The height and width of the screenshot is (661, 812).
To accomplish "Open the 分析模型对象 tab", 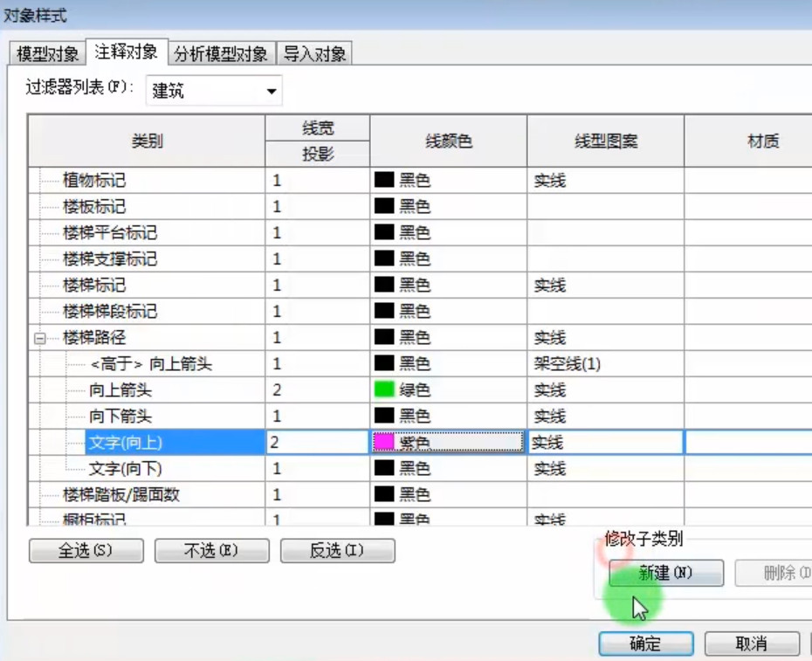I will 221,53.
